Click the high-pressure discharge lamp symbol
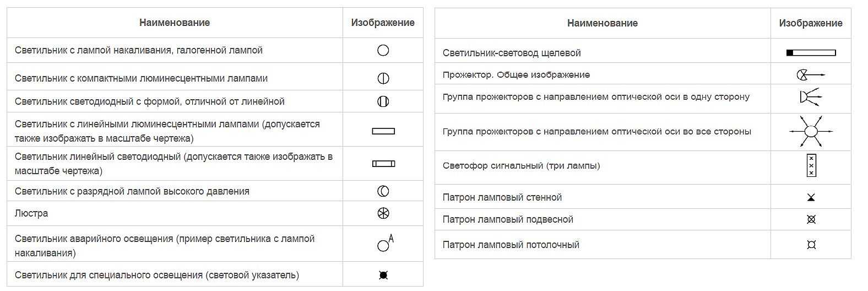 click(x=383, y=191)
